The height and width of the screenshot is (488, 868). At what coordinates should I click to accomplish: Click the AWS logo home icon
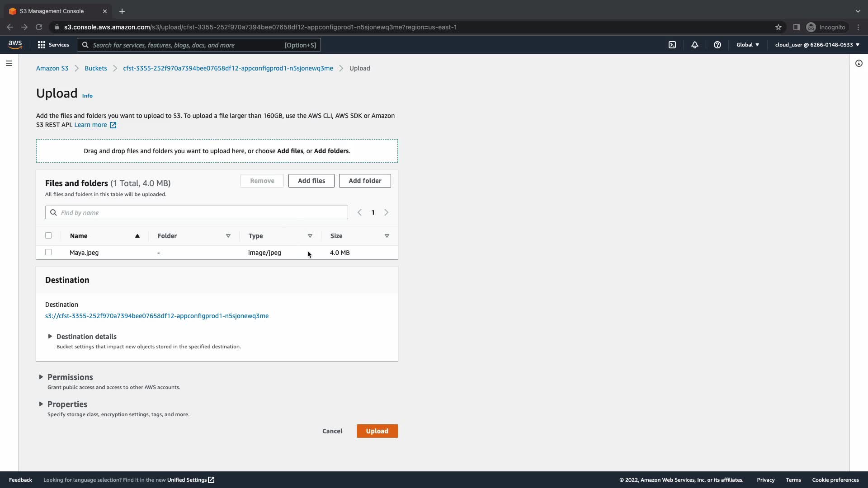point(15,44)
